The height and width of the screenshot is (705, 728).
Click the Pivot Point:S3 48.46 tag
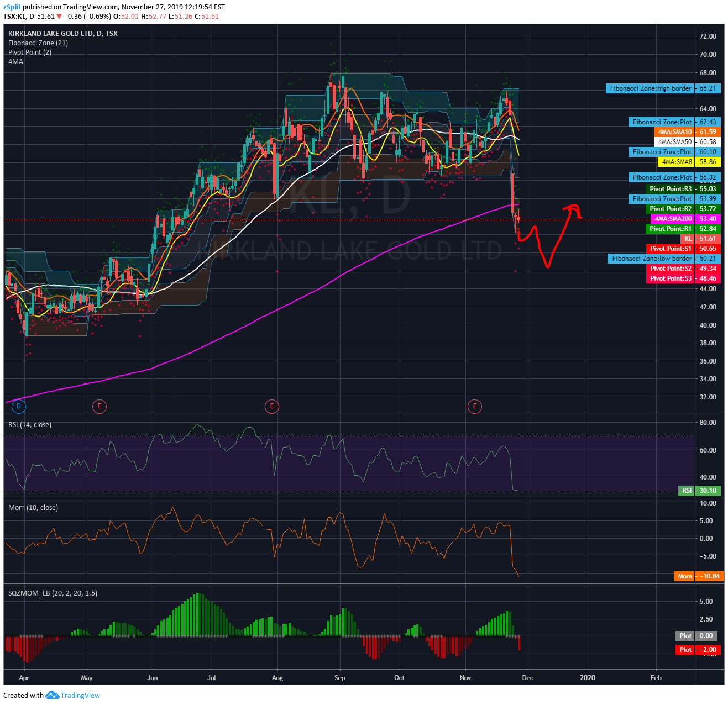pos(683,278)
